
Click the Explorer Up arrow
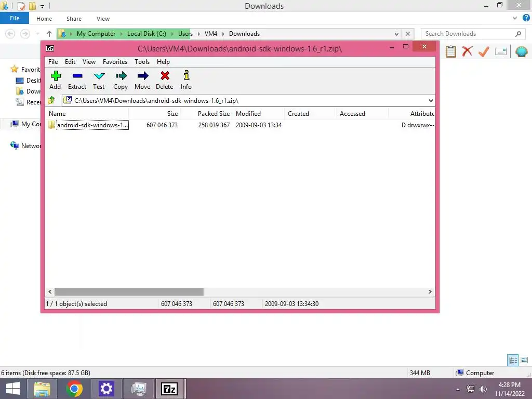point(49,34)
